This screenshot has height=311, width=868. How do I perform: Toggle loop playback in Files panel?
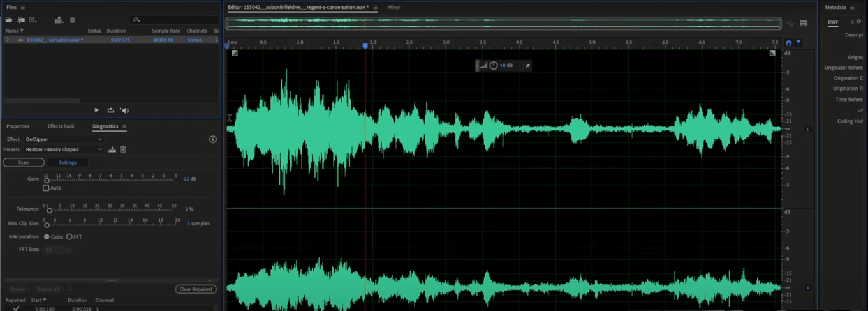pos(110,110)
